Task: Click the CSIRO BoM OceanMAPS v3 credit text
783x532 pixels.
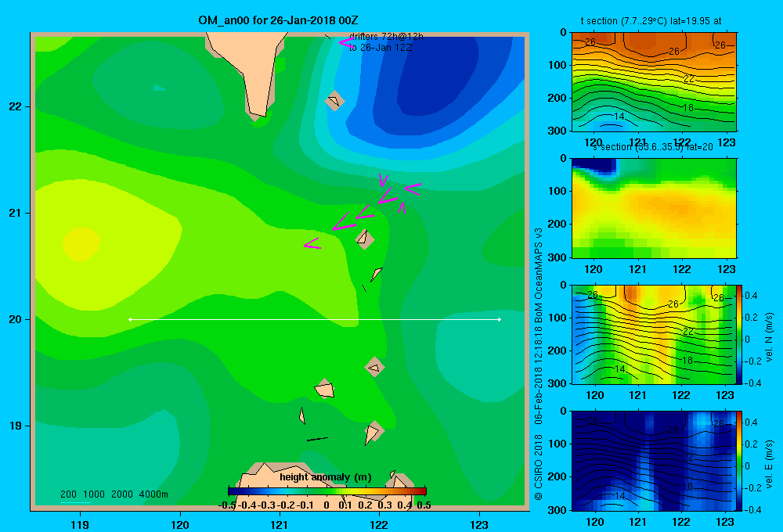Action: coord(539,365)
